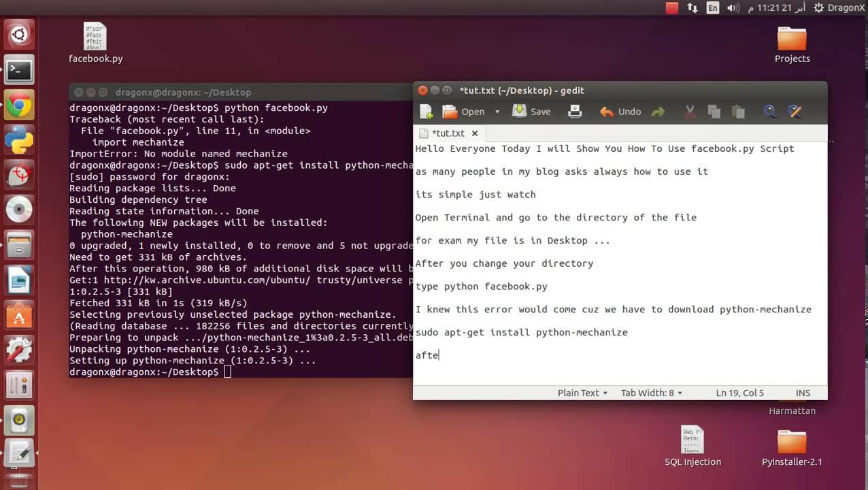Open the Plain Text language dropdown
Image resolution: width=868 pixels, height=490 pixels.
click(x=582, y=393)
